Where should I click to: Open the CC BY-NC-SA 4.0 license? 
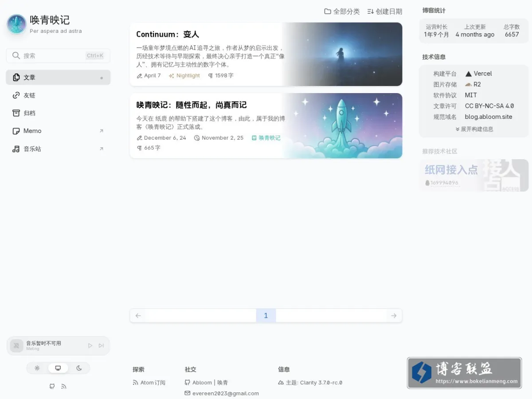489,106
